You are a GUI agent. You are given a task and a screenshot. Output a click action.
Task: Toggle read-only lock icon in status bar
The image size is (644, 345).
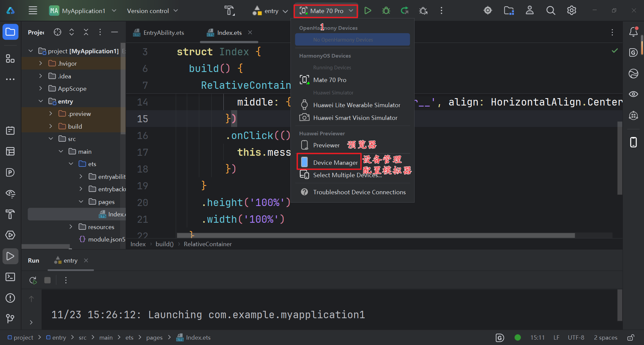631,338
